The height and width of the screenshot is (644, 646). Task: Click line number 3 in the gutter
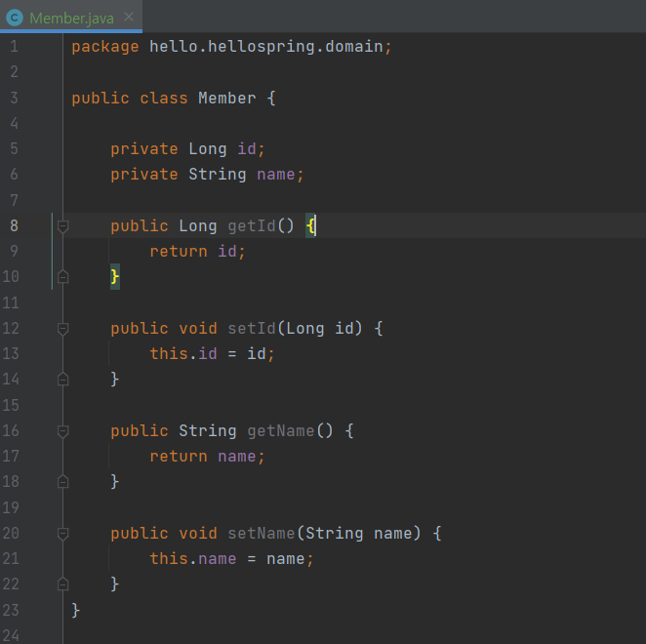[14, 98]
